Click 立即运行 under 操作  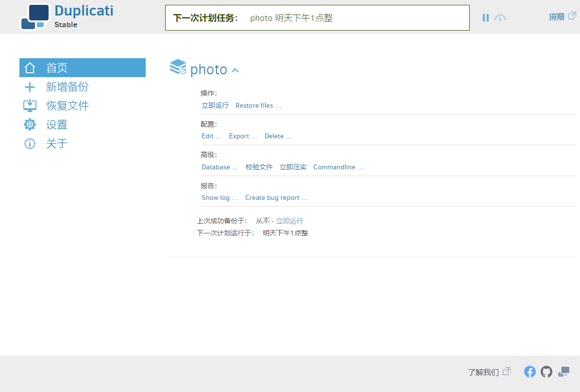tap(215, 106)
